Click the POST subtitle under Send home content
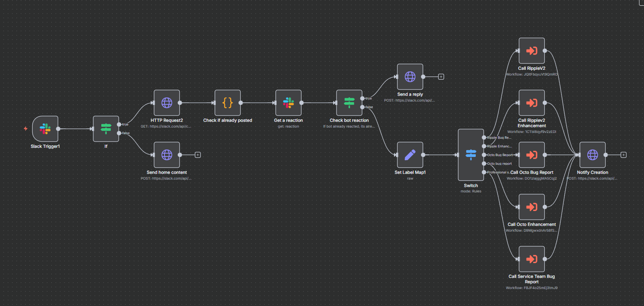This screenshot has width=644, height=306. 167,178
